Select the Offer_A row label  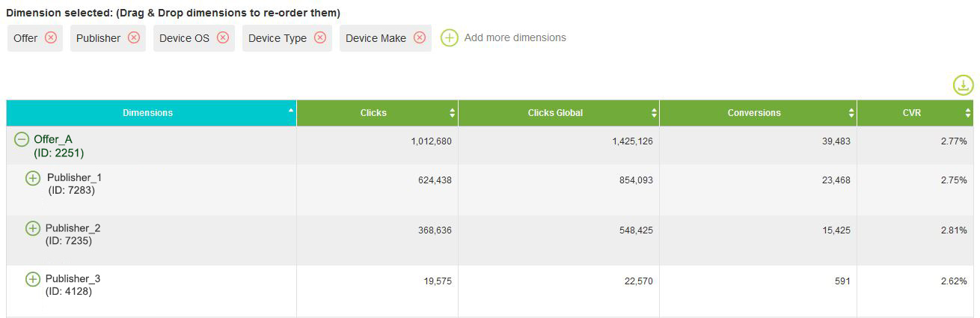pos(53,139)
